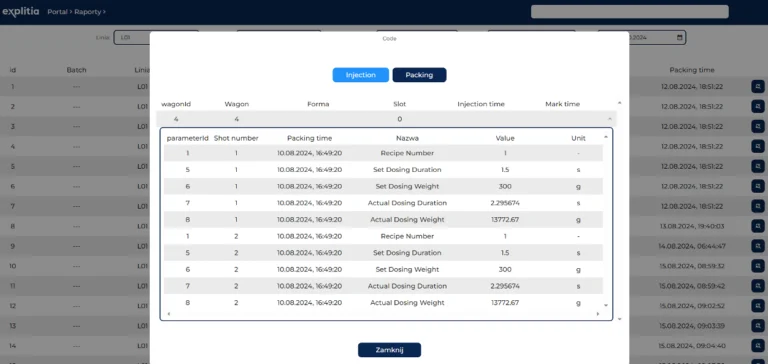Click the Nazwa column header

pyautogui.click(x=407, y=138)
